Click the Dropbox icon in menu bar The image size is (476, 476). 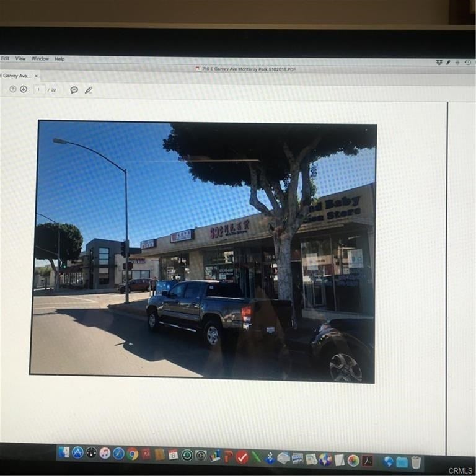click(439, 63)
